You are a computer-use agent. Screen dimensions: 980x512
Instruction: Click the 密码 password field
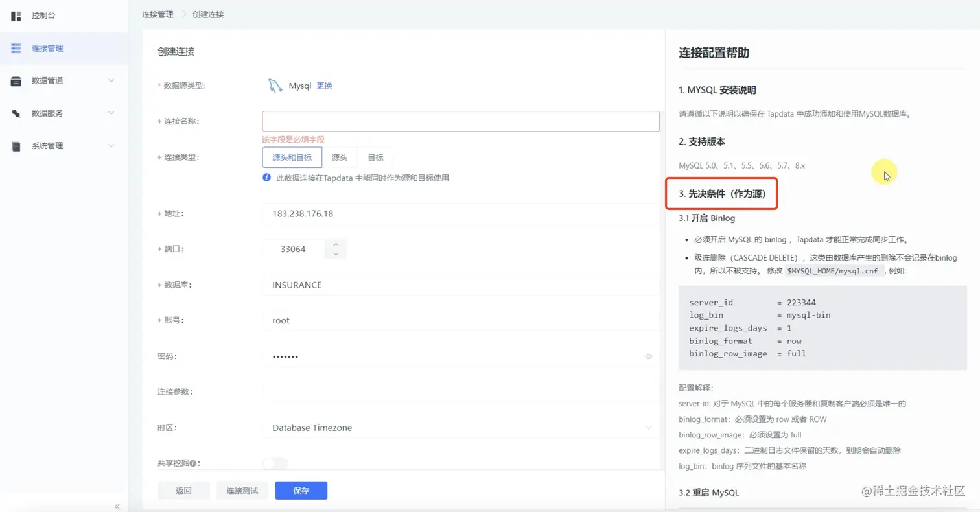click(461, 356)
